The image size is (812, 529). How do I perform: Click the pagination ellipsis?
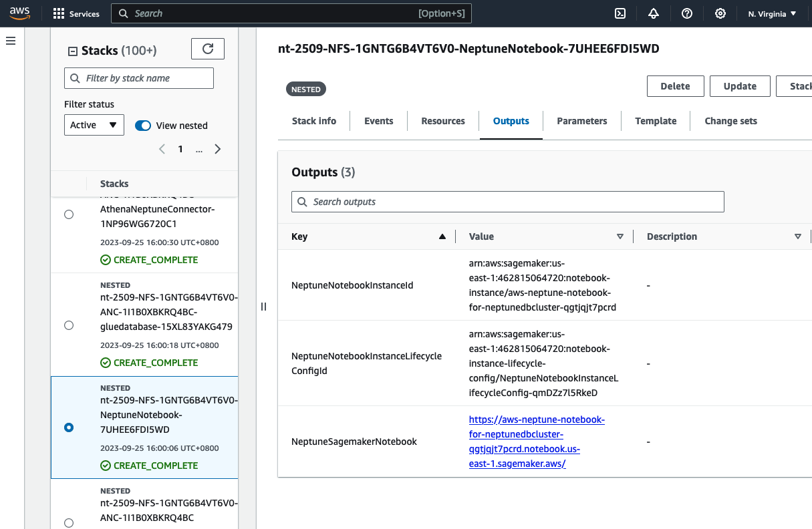[199, 150]
